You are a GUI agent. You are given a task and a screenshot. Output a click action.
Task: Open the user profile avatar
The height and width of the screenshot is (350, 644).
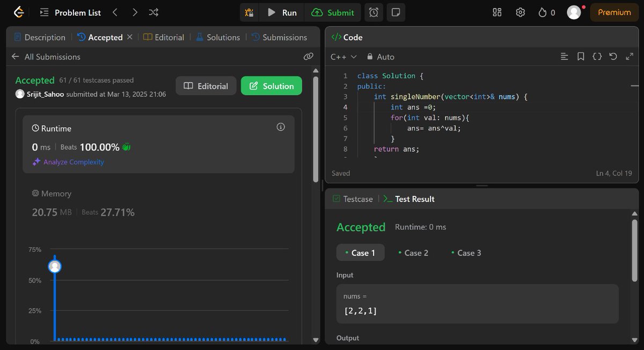point(574,12)
